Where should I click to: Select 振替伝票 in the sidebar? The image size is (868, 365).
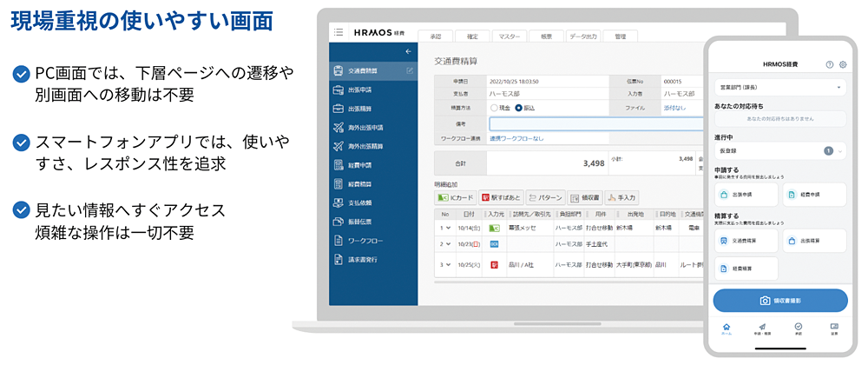[373, 222]
